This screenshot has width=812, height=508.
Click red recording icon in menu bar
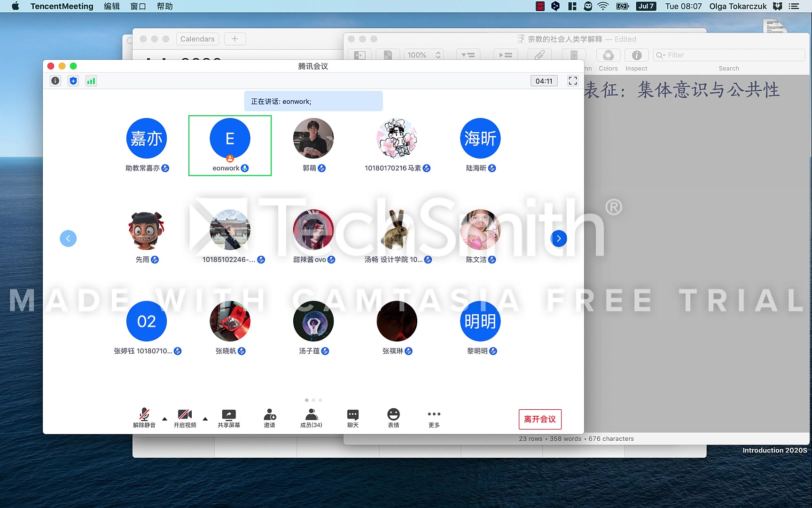[x=540, y=6]
